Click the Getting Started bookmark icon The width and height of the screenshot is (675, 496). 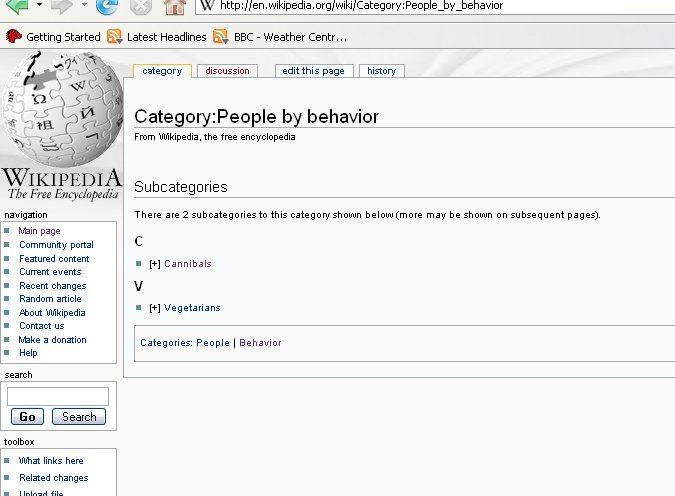pos(13,36)
